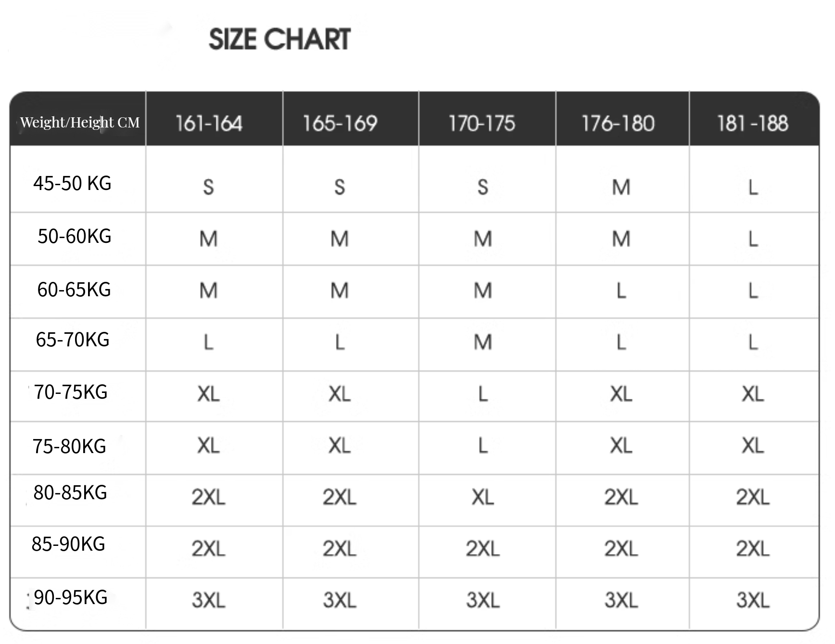The width and height of the screenshot is (835, 644).
Task: Click the SIZE CHART title
Action: [x=279, y=39]
